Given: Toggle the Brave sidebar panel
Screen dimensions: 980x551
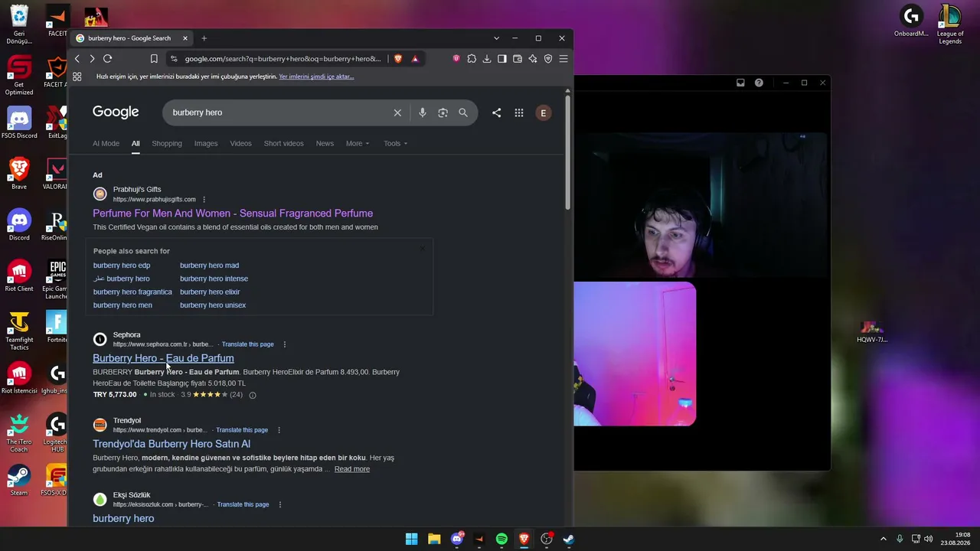Looking at the screenshot, I should tap(502, 59).
